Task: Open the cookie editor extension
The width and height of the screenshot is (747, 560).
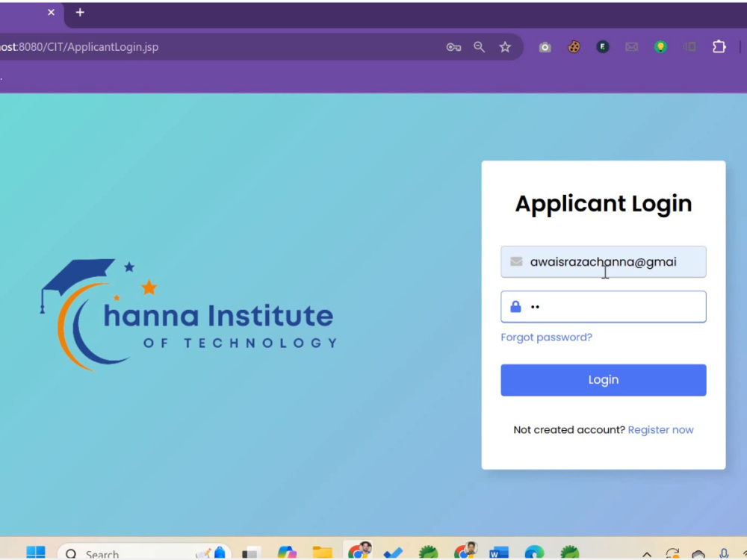Action: coord(574,46)
